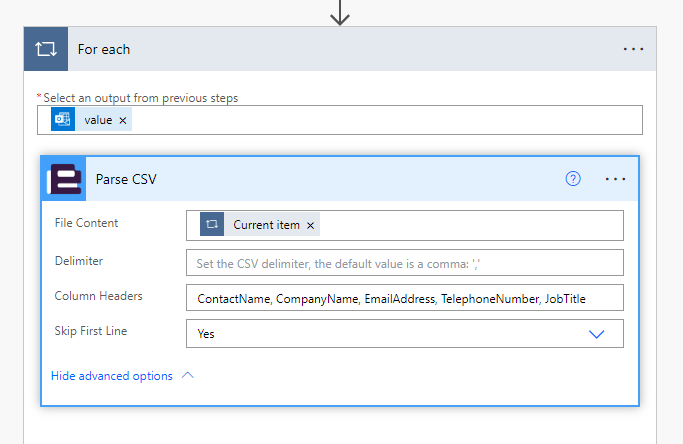The height and width of the screenshot is (444, 683).
Task: Click the For each loop icon
Action: [46, 49]
